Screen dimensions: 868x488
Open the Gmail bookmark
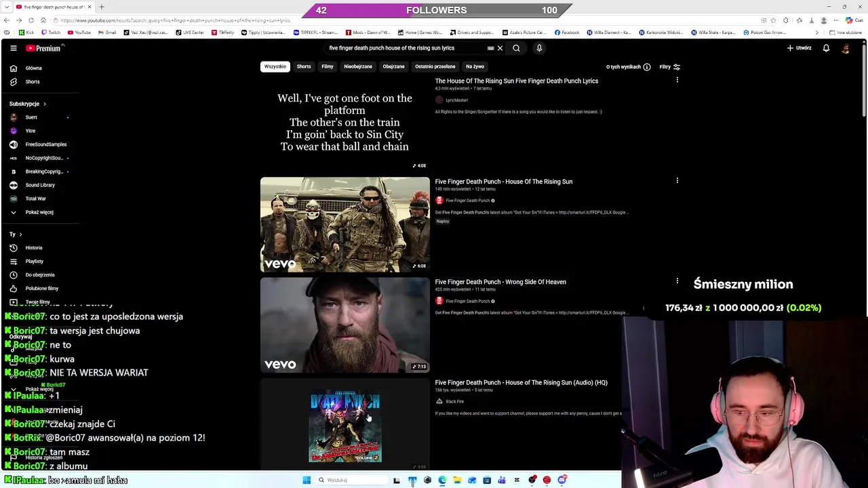[107, 33]
